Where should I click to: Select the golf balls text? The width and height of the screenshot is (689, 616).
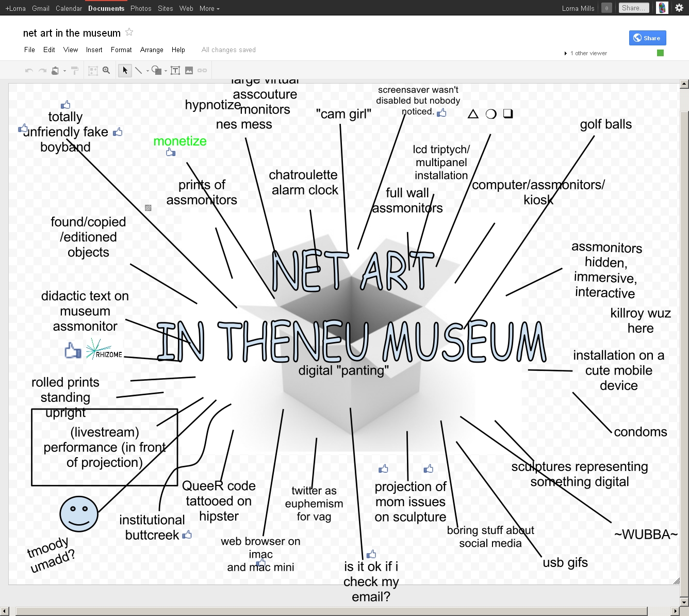coord(605,124)
